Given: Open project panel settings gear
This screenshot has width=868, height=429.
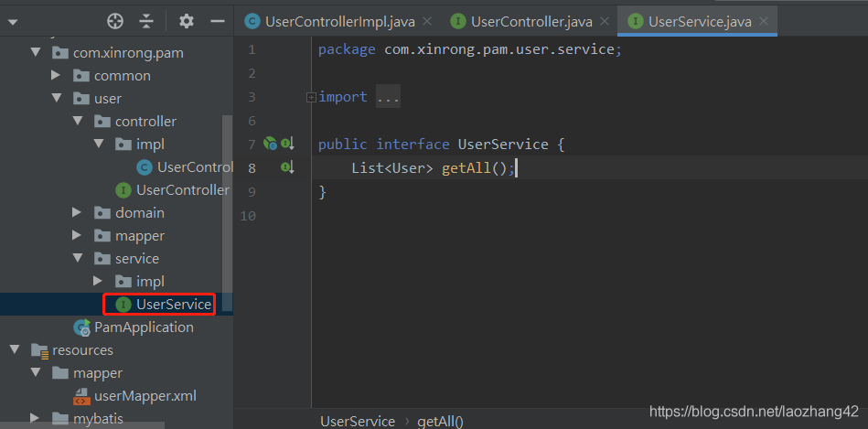Looking at the screenshot, I should (187, 21).
